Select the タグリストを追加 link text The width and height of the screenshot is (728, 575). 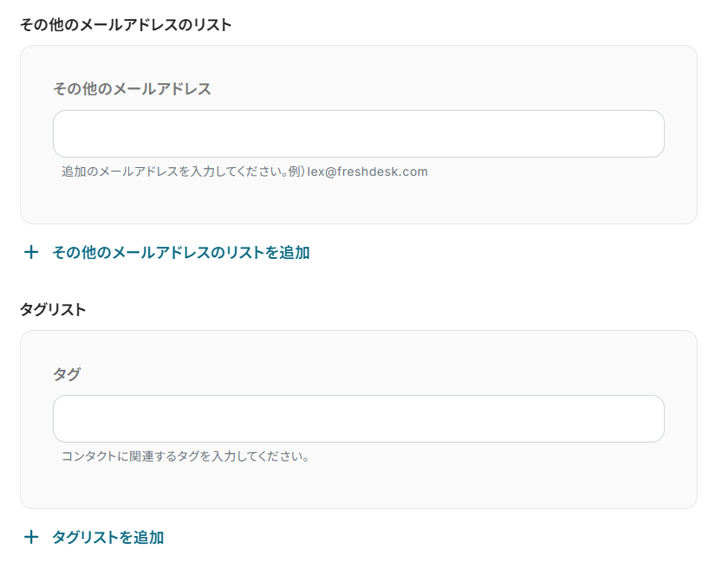point(107,538)
